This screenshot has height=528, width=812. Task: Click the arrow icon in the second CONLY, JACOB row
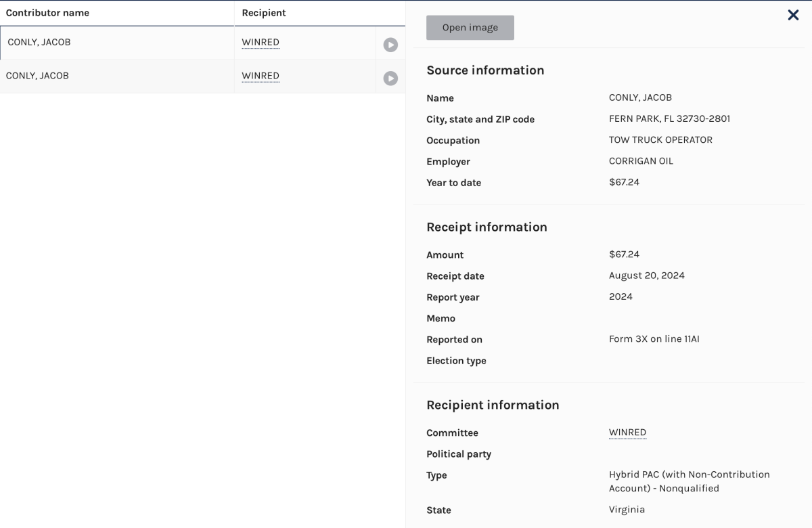pyautogui.click(x=390, y=79)
